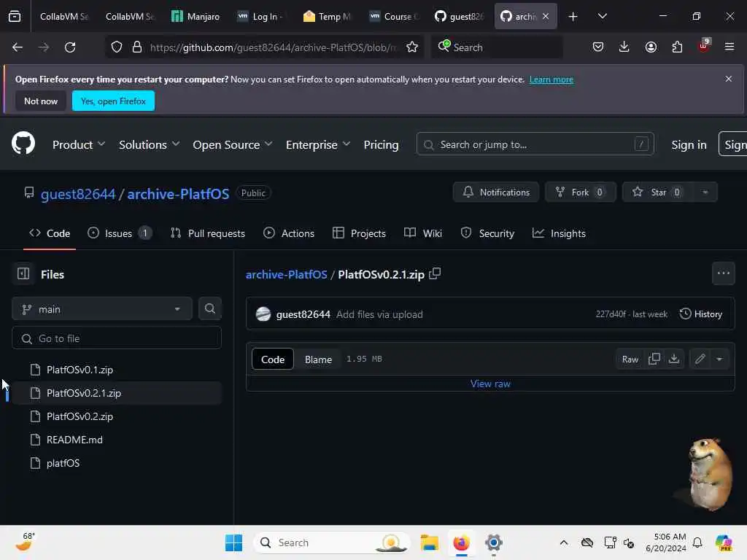Click the search files magnifier button
747x560 pixels.
click(210, 308)
